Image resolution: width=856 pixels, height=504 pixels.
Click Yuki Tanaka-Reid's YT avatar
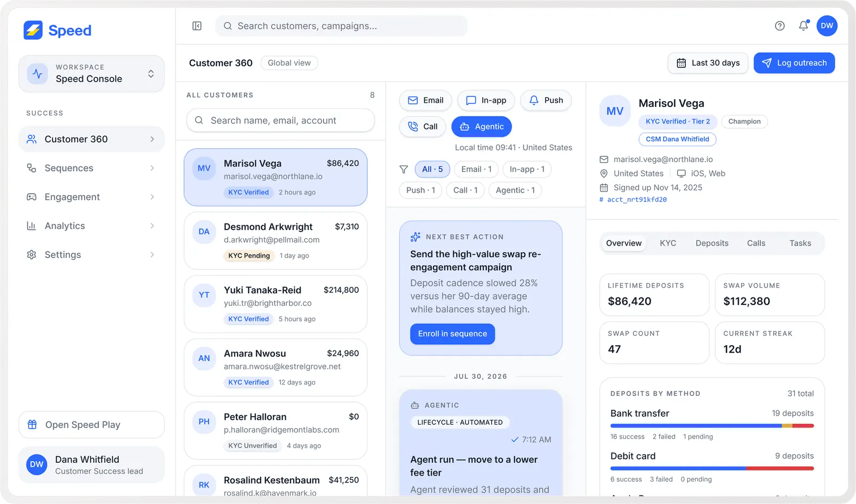[x=204, y=295]
